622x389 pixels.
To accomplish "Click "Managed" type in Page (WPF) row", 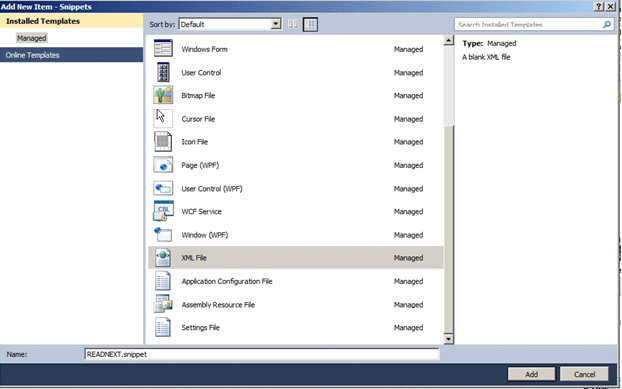I will click(408, 165).
